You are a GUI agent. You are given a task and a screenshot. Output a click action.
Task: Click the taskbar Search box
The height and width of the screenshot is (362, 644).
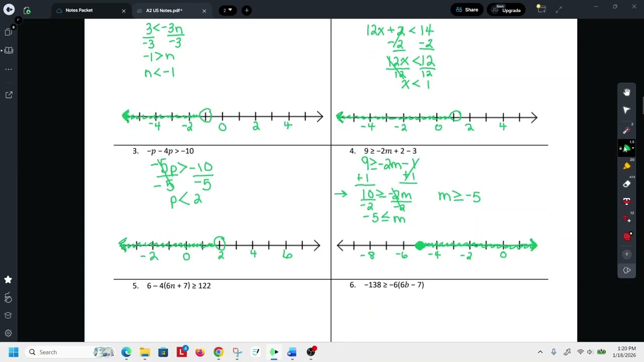pyautogui.click(x=71, y=352)
